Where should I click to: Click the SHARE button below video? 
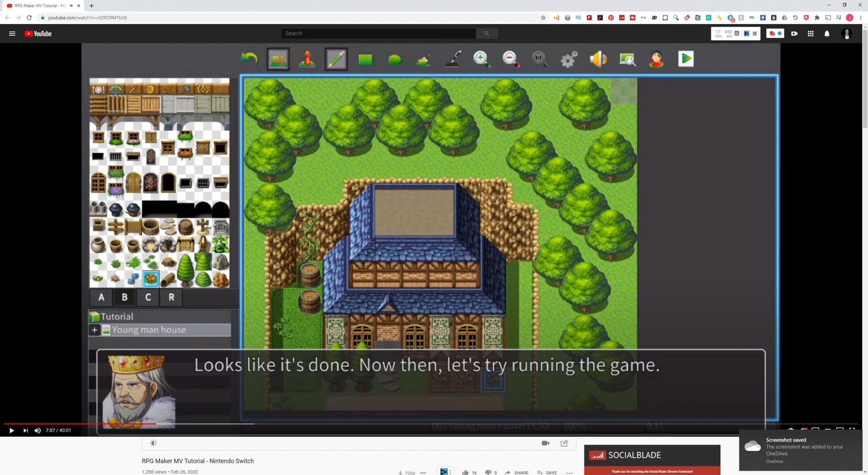click(x=517, y=473)
